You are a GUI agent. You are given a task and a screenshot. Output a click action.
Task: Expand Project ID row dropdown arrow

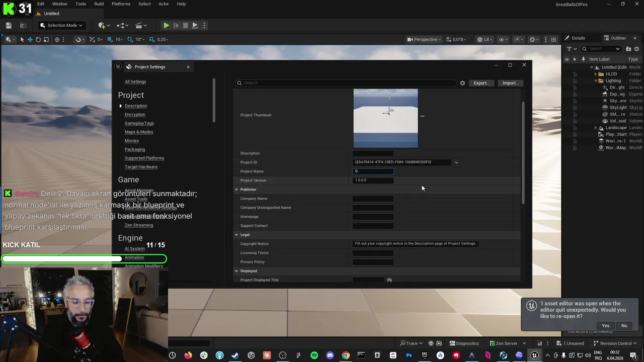tap(456, 162)
